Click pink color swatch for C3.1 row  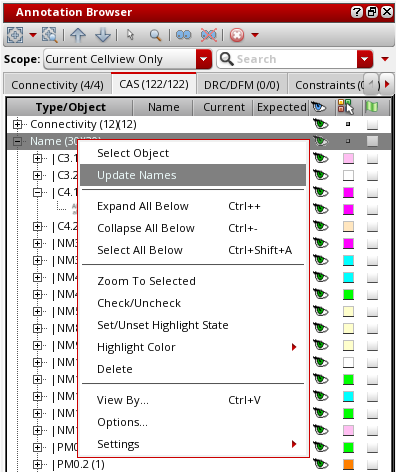click(348, 159)
